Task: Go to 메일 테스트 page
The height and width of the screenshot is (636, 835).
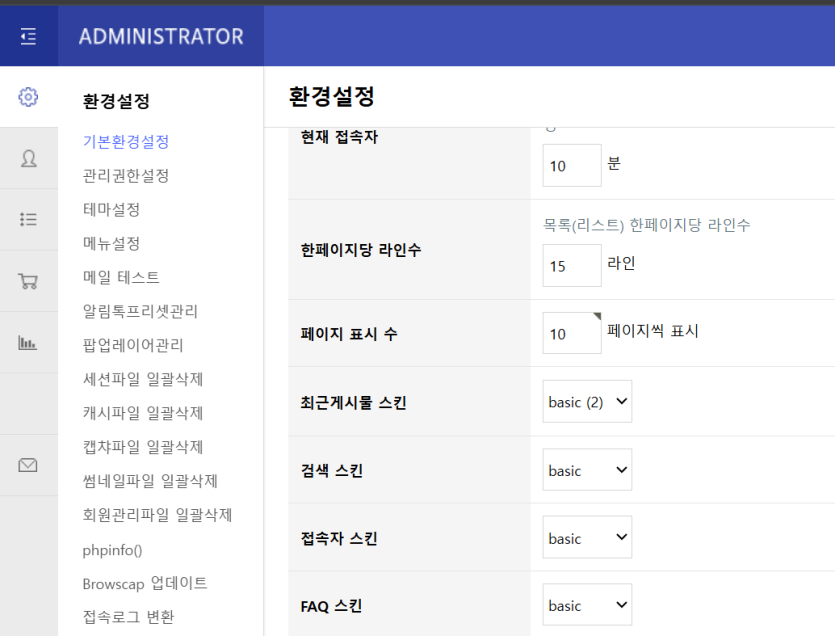Action: pos(121,278)
